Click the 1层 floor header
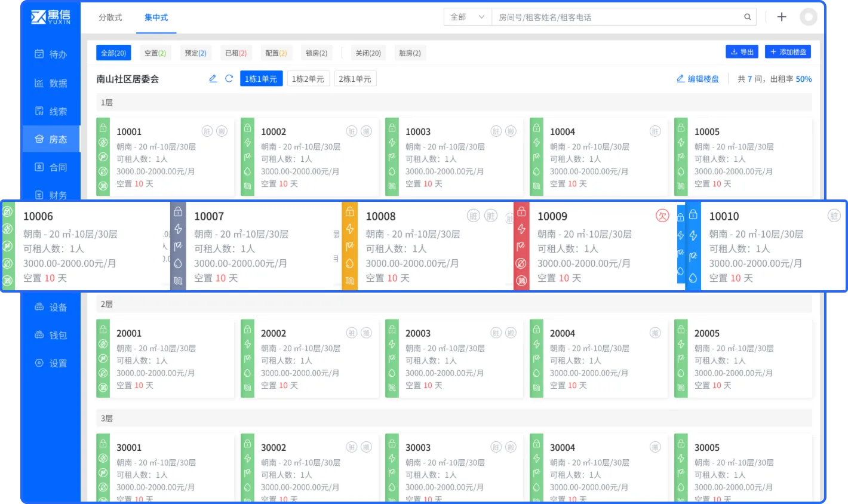The width and height of the screenshot is (848, 504). click(x=454, y=103)
